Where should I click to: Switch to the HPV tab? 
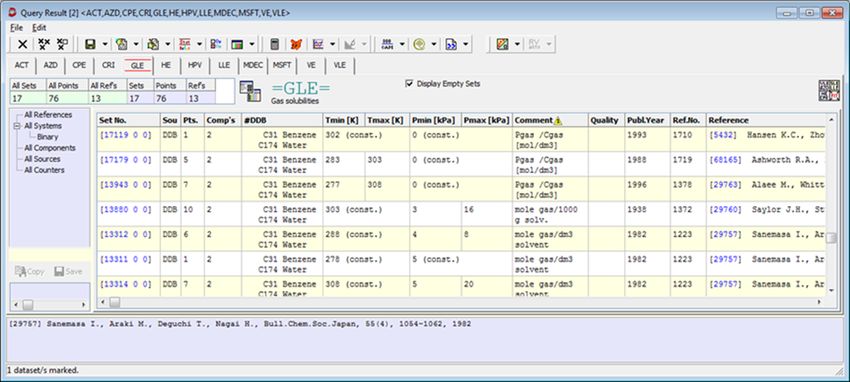[x=195, y=65]
